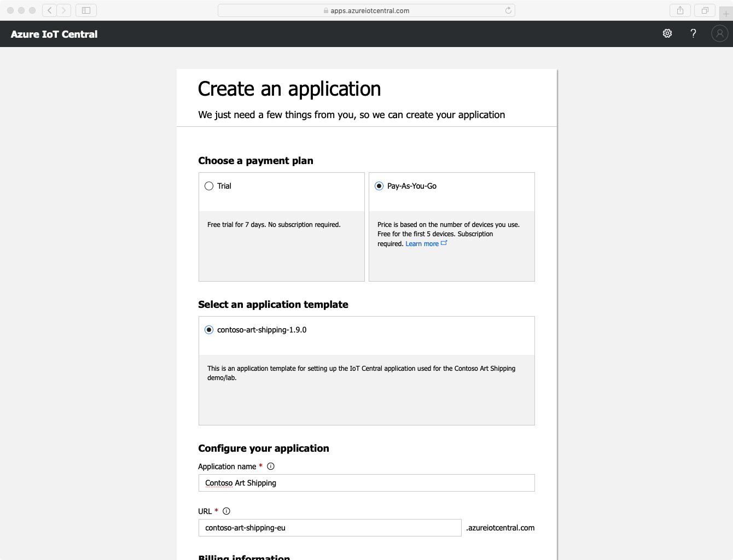
Task: Open the settings gear in IoT Central header
Action: 667,33
